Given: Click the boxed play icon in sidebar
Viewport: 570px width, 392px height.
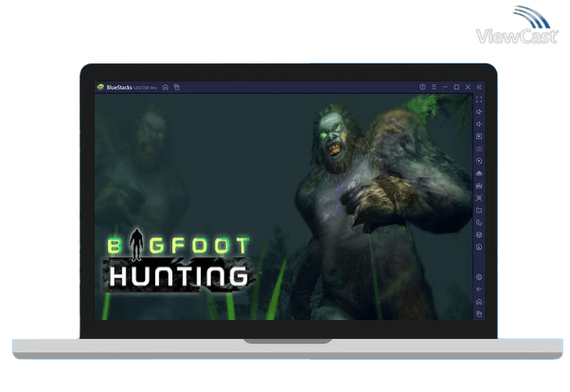Looking at the screenshot, I should [479, 136].
